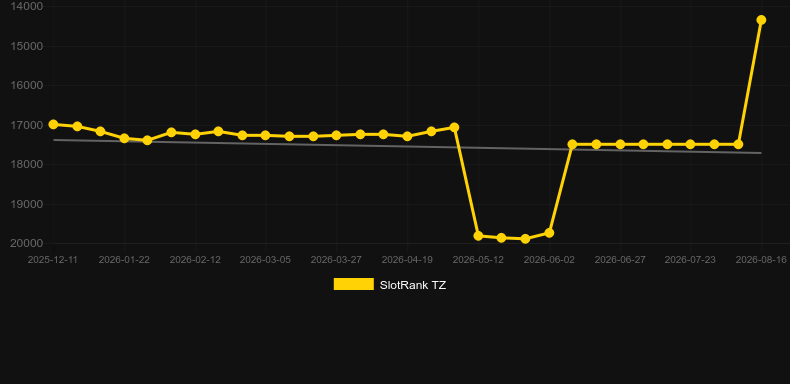Viewport: 790px width, 384px height.
Task: Click the SlotRank TZ legend label
Action: [x=413, y=285]
